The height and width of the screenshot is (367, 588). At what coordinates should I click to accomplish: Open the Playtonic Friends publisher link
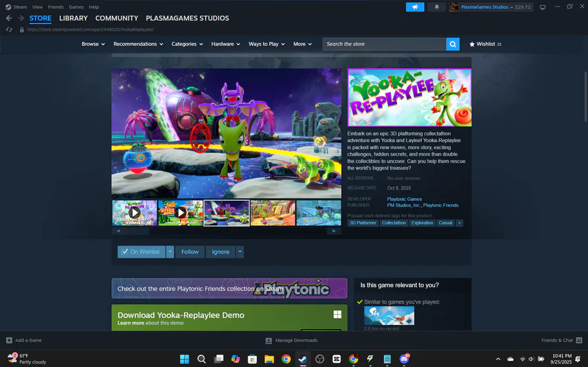(x=440, y=205)
